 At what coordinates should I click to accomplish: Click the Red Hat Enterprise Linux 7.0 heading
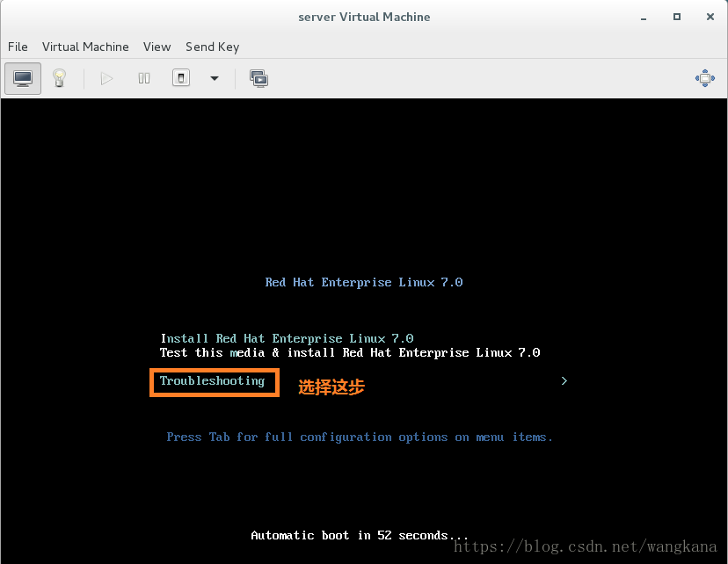[x=363, y=282]
